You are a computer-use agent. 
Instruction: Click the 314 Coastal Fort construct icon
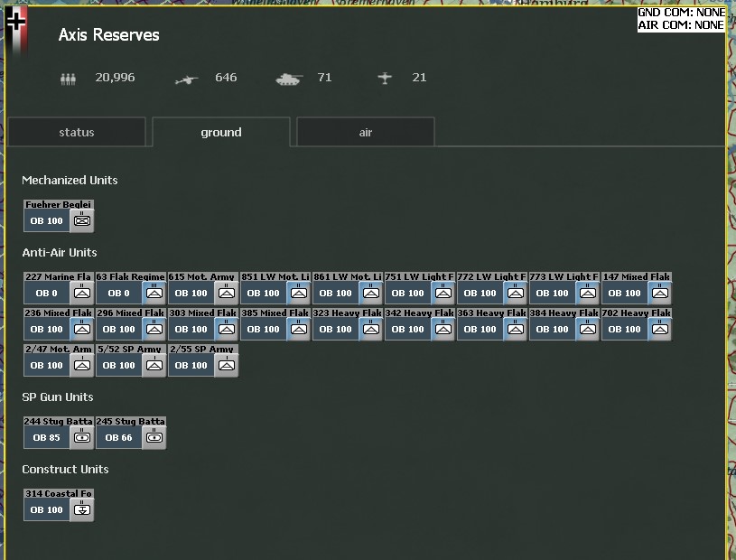click(x=82, y=509)
